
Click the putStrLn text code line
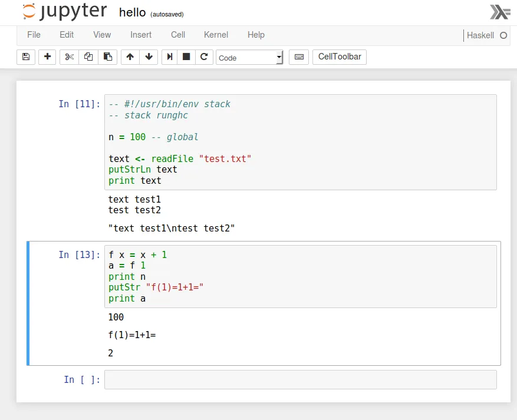[x=143, y=169]
